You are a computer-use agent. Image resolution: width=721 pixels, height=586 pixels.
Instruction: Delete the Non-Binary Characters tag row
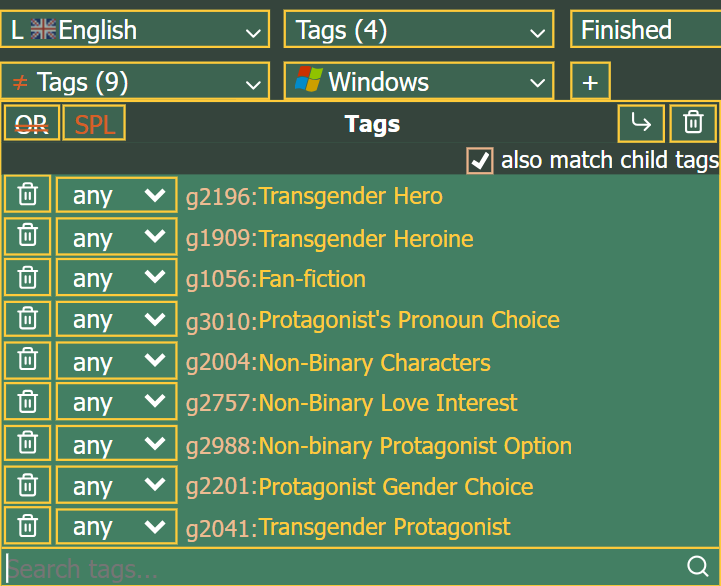pyautogui.click(x=27, y=361)
